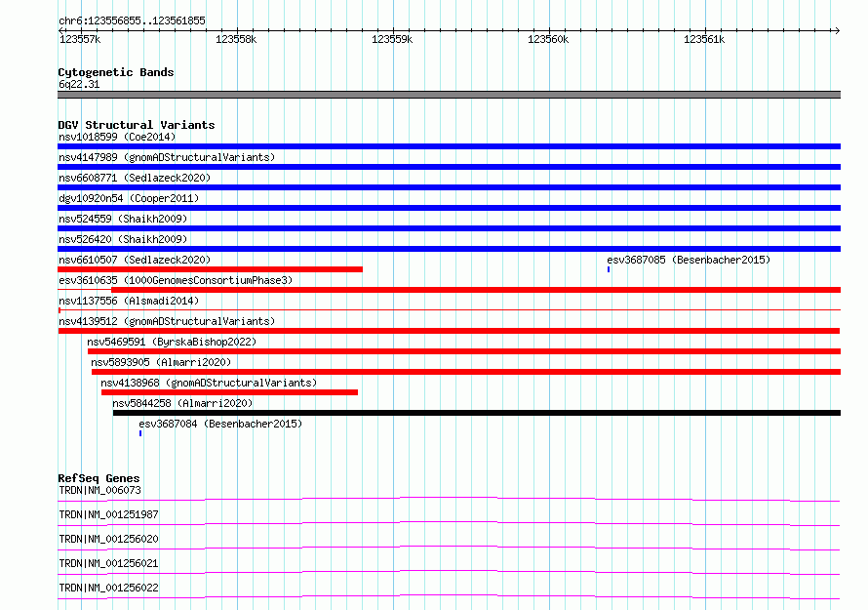Select TRDN|NM_001256022 transcript label

point(108,588)
